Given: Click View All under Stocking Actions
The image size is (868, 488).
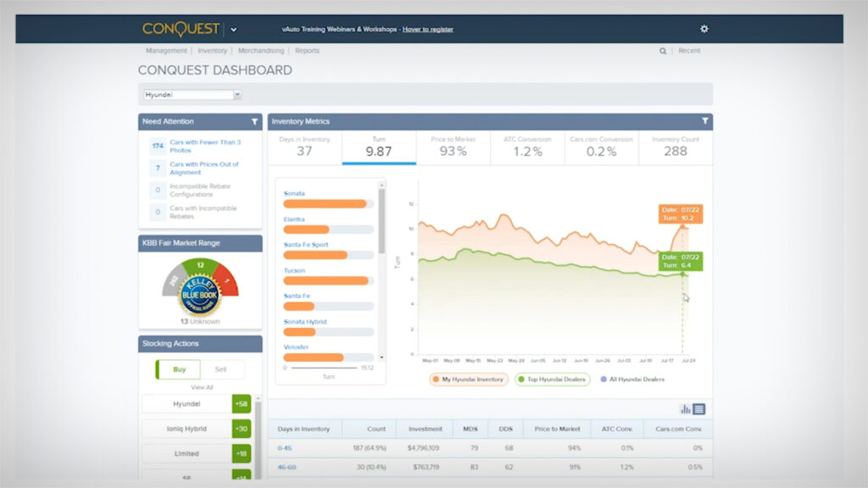Looking at the screenshot, I should click(x=202, y=387).
